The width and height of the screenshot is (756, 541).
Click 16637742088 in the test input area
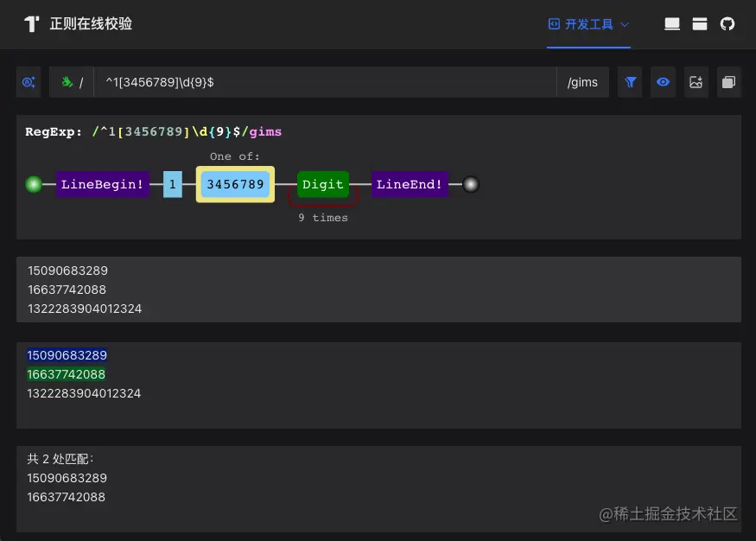(x=67, y=290)
